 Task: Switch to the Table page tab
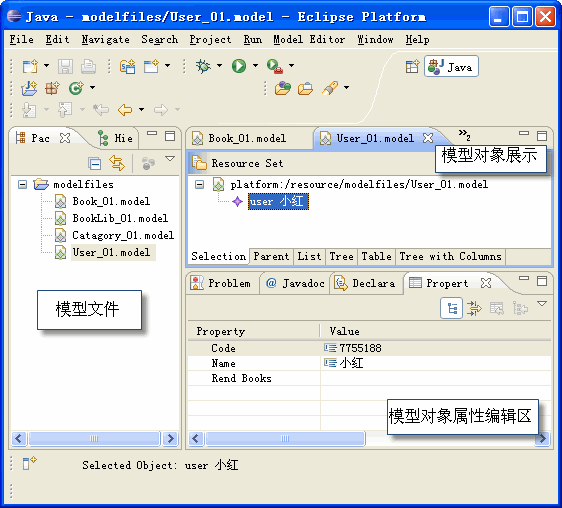tap(376, 257)
